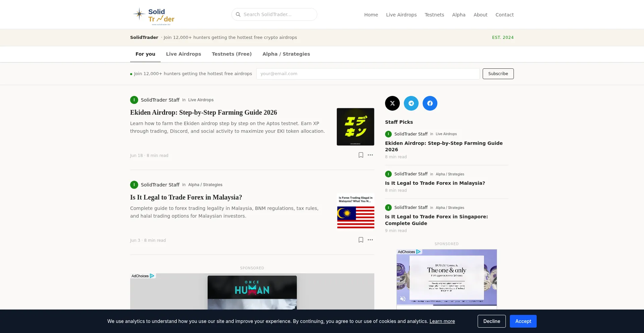Bookmark the Forex in Malaysia article
The image size is (644, 333).
pos(361,240)
